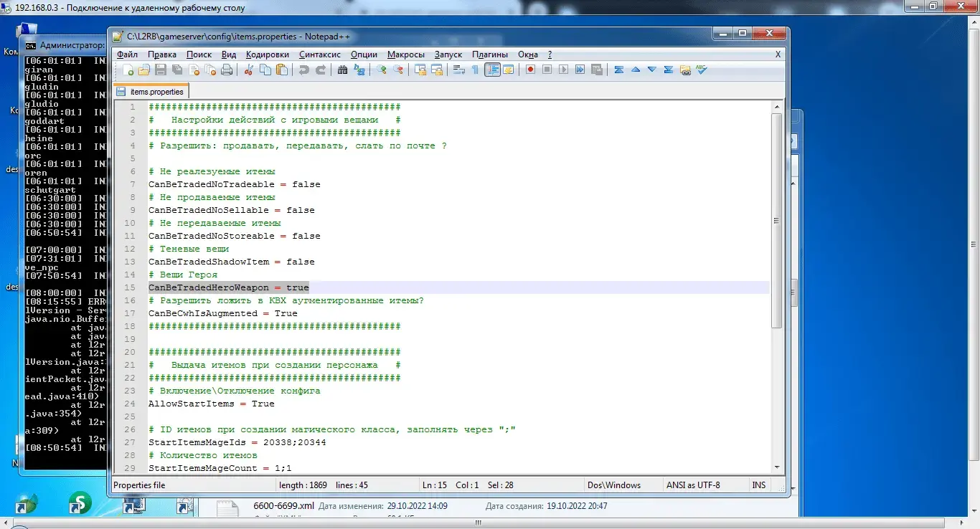Start macro recording with red dot icon
Screen dimensions: 980x529
(529, 70)
